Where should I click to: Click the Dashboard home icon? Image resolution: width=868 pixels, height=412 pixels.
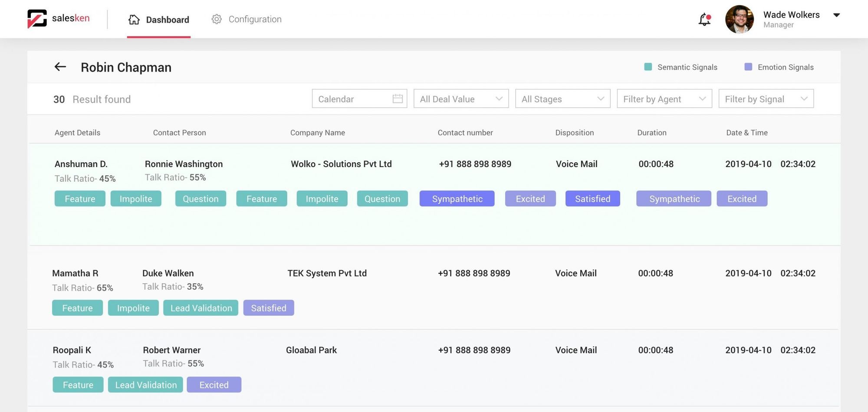pyautogui.click(x=134, y=20)
